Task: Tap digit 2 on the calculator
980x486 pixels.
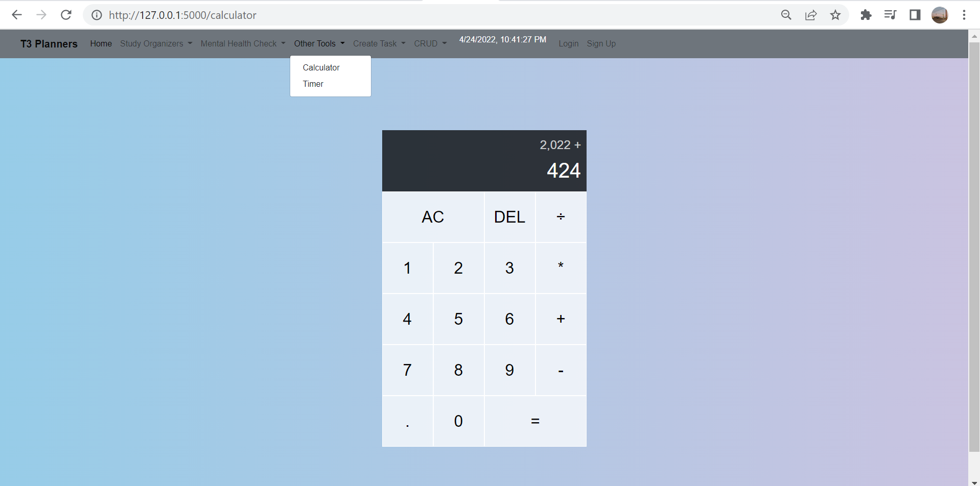Action: (458, 268)
